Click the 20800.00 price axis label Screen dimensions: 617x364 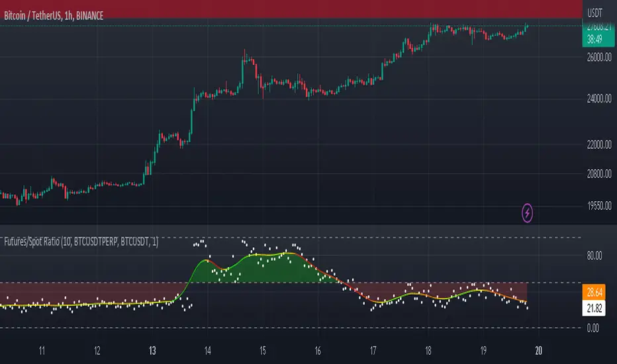tap(599, 174)
